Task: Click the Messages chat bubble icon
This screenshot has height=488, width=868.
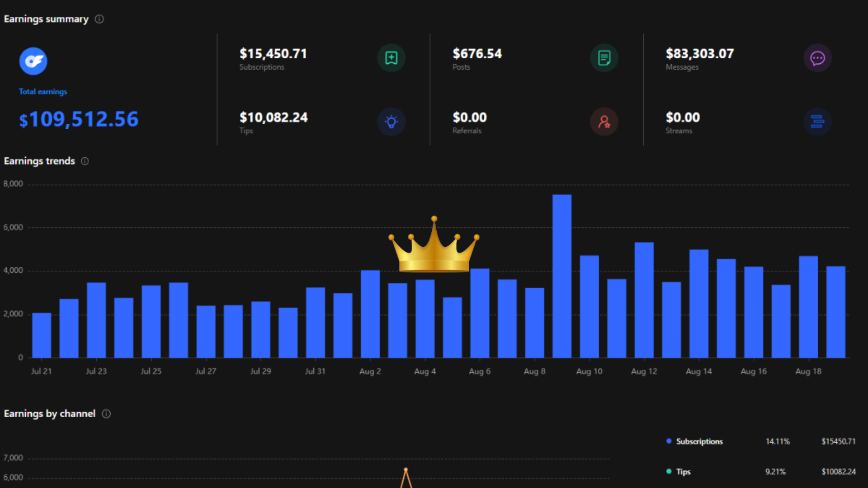Action: pyautogui.click(x=817, y=58)
